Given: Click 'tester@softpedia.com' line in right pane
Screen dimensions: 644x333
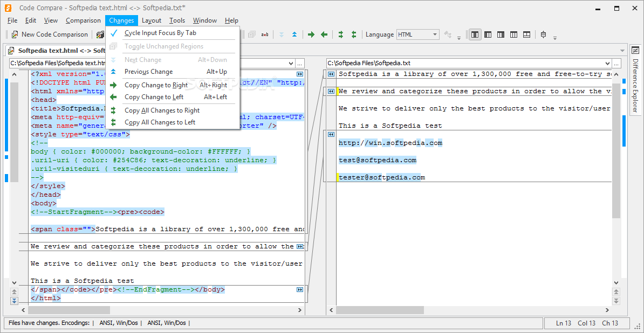Looking at the screenshot, I should (x=381, y=178).
